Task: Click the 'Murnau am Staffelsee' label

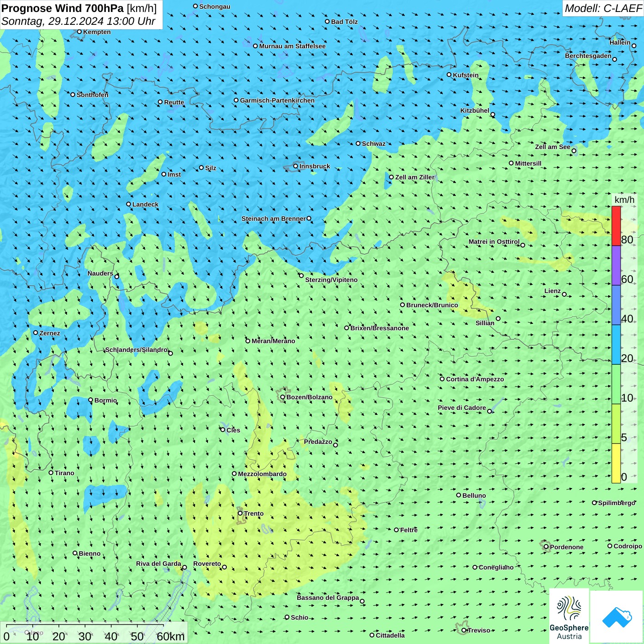Action: (x=293, y=46)
